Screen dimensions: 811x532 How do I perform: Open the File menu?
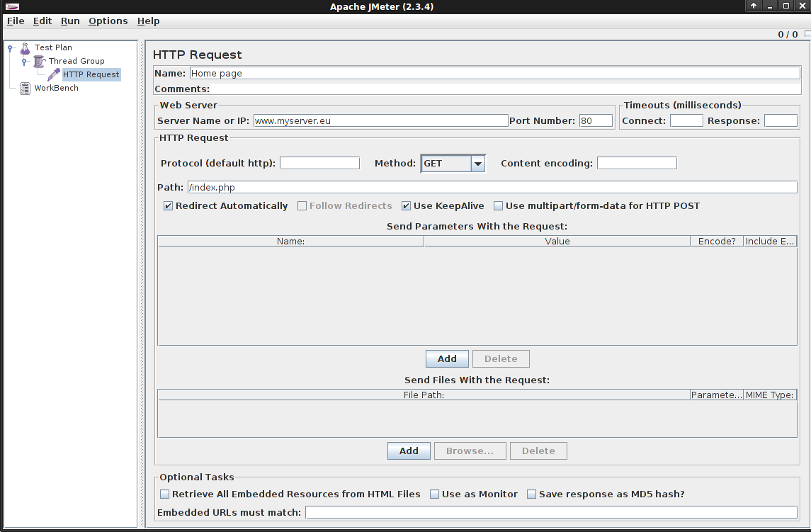click(x=16, y=21)
